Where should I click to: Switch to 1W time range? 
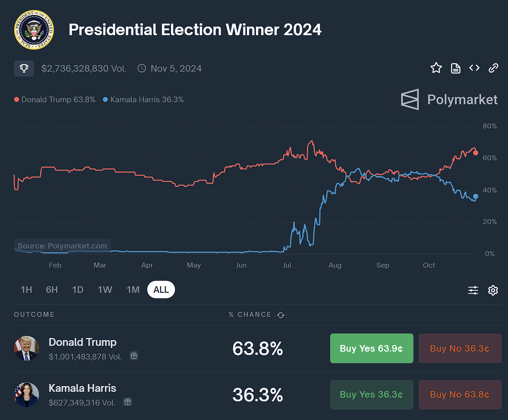tap(105, 290)
